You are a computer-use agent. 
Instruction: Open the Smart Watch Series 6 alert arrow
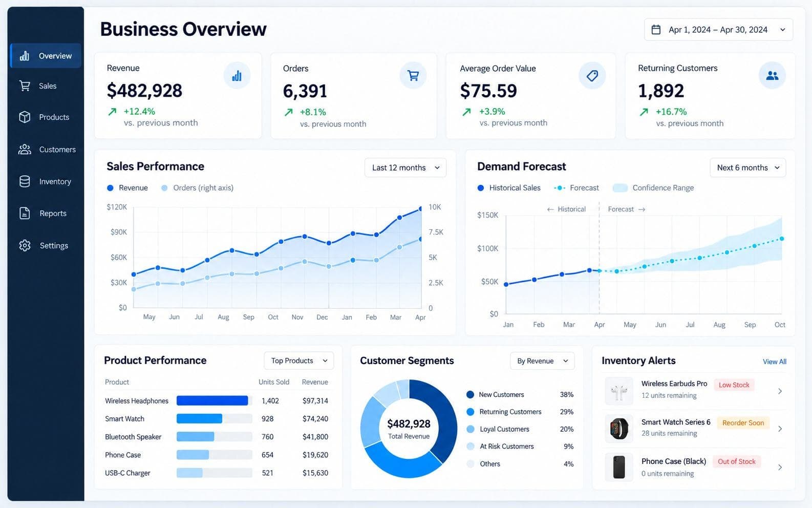(x=780, y=429)
